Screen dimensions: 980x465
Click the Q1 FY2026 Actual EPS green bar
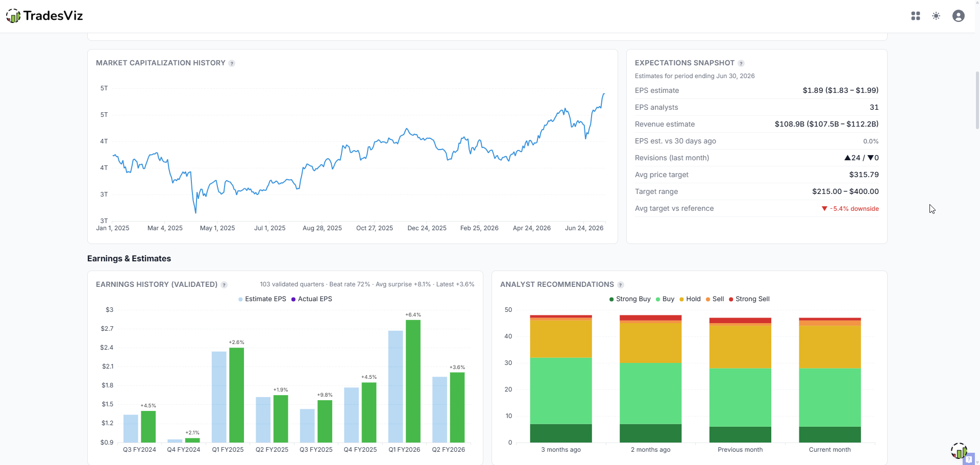[x=413, y=381]
